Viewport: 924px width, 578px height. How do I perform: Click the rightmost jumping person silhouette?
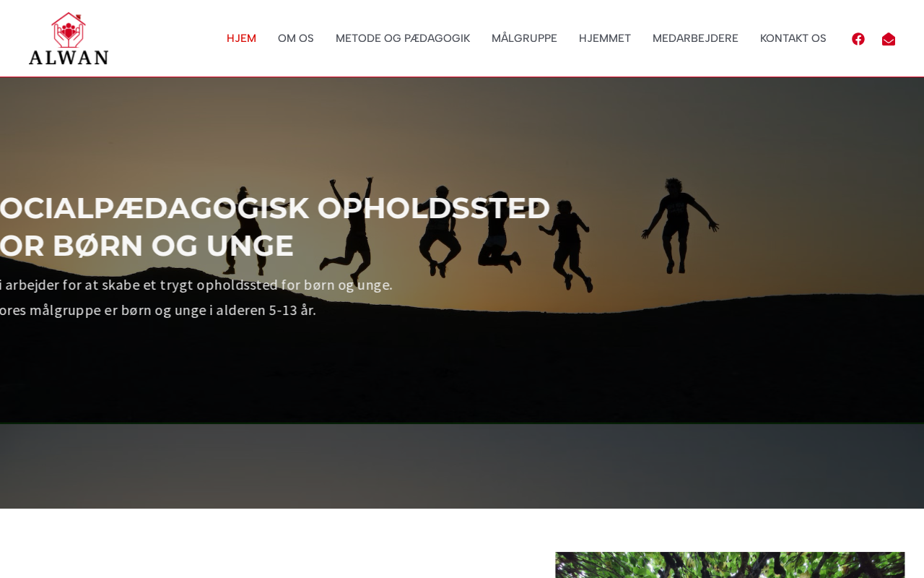tap(679, 224)
